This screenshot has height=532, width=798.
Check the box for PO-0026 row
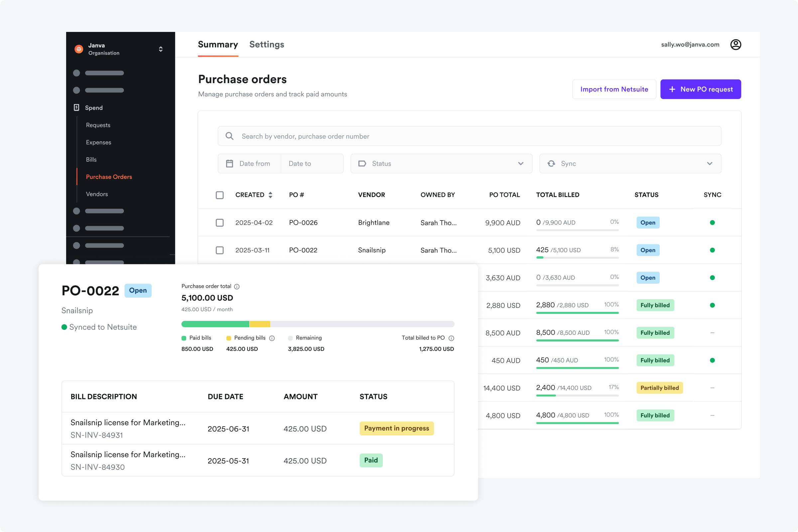(219, 222)
